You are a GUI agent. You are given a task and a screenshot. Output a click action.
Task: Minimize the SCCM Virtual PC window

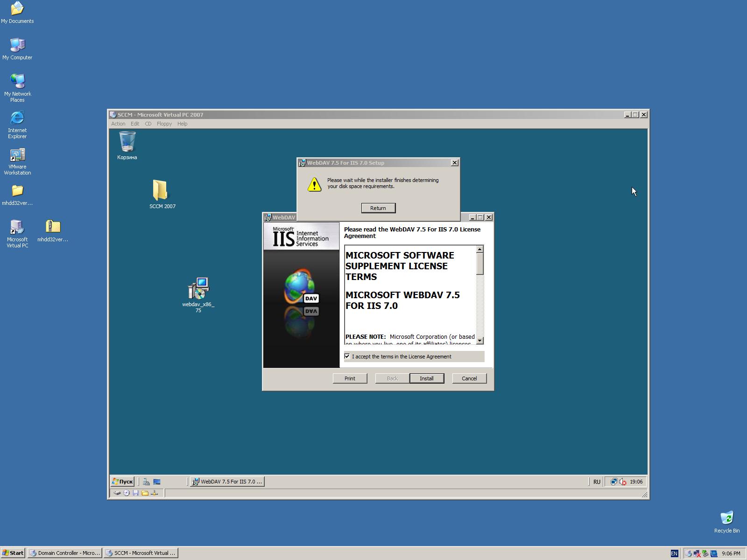pos(628,115)
